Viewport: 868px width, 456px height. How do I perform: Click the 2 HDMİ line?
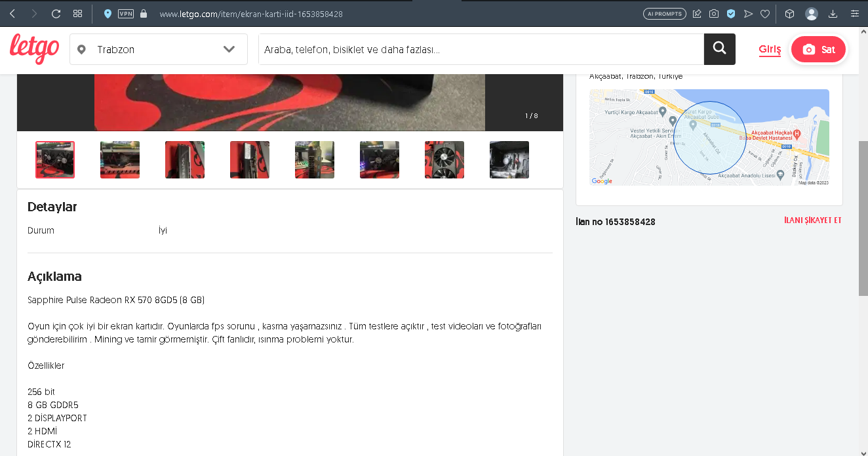point(43,431)
